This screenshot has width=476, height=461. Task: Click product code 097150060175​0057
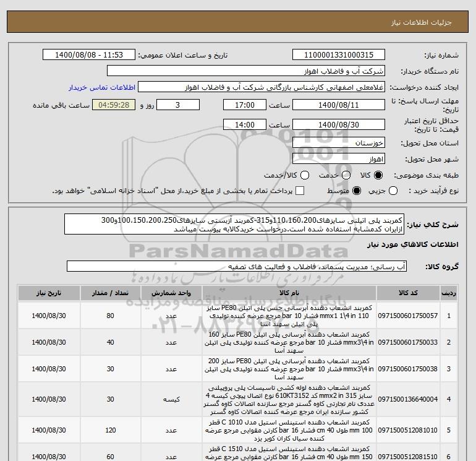tap(408, 316)
